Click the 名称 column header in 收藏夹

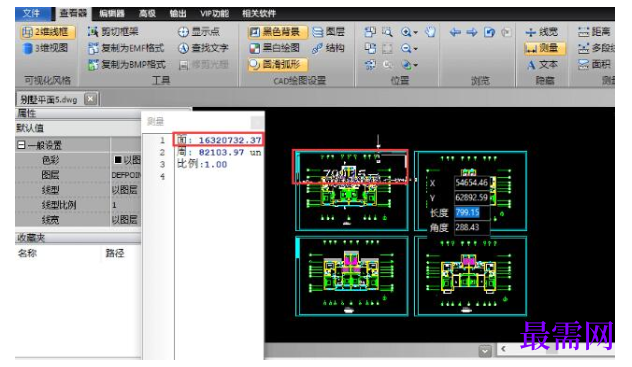27,253
